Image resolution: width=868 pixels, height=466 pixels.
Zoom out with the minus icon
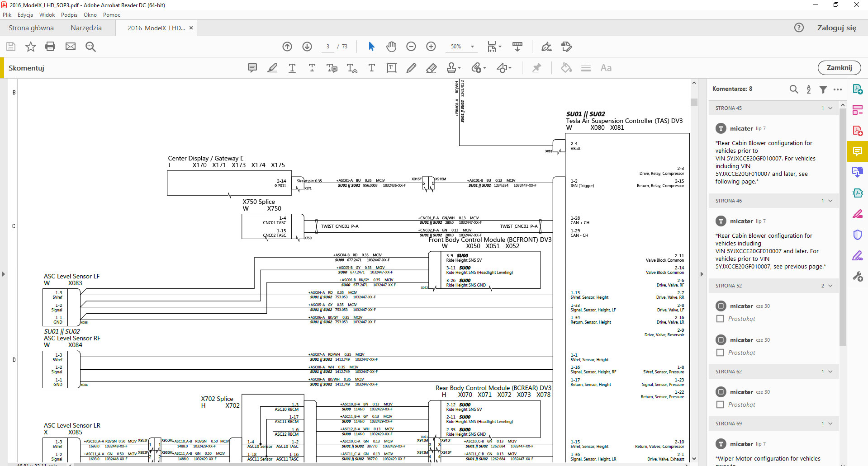pos(411,47)
